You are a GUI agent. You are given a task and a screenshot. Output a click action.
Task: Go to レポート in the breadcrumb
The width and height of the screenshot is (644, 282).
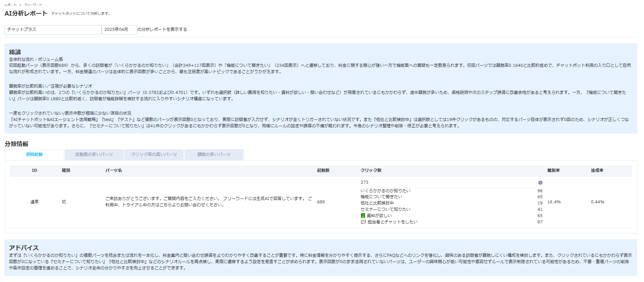[10, 5]
